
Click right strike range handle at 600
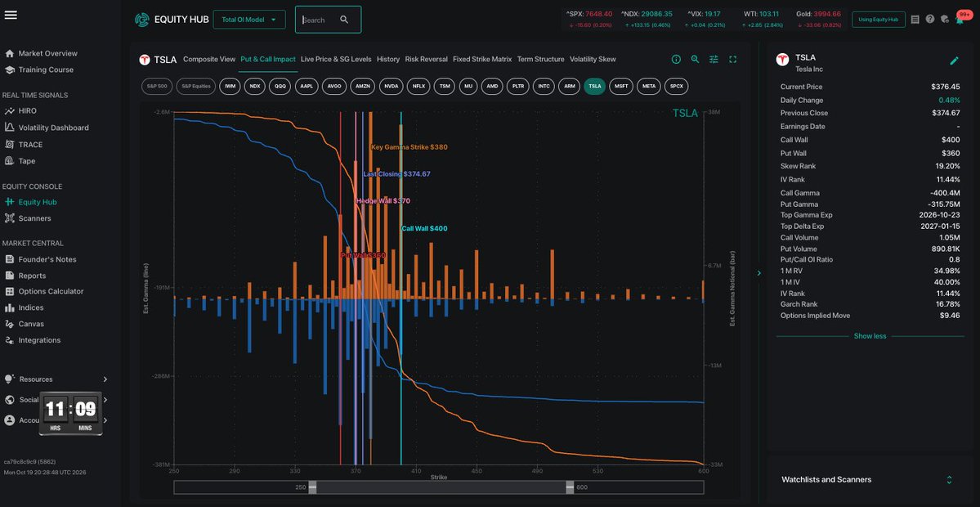point(570,487)
